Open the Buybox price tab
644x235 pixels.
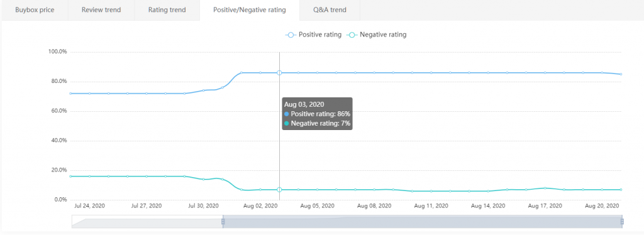tap(35, 10)
